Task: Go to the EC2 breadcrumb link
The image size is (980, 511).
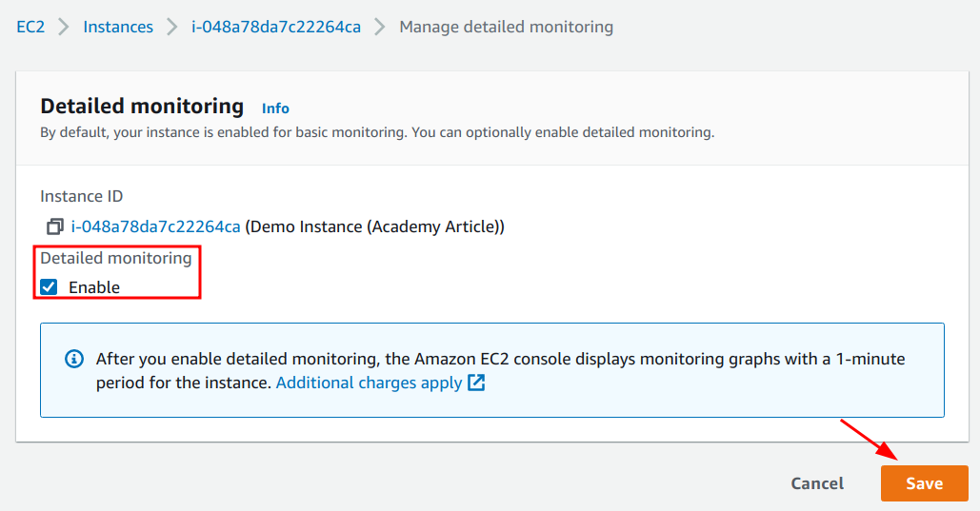Action: tap(30, 27)
